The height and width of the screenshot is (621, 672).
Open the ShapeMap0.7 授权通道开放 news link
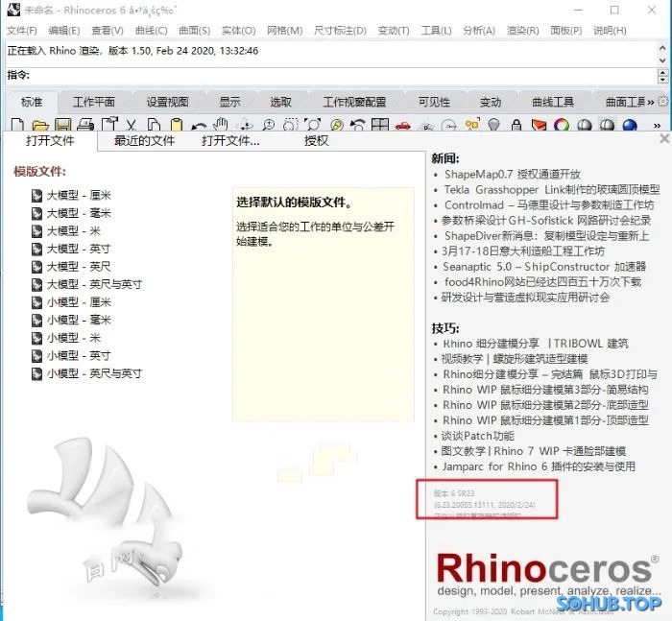point(512,175)
